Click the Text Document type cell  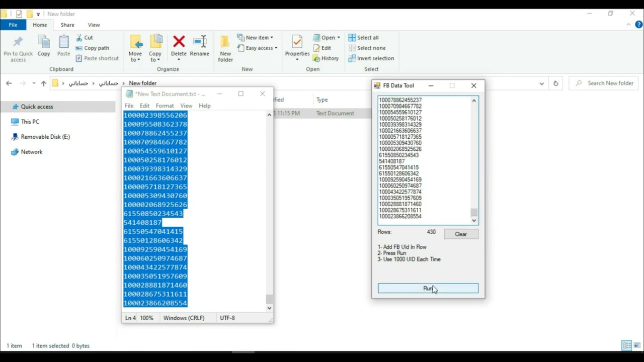335,113
